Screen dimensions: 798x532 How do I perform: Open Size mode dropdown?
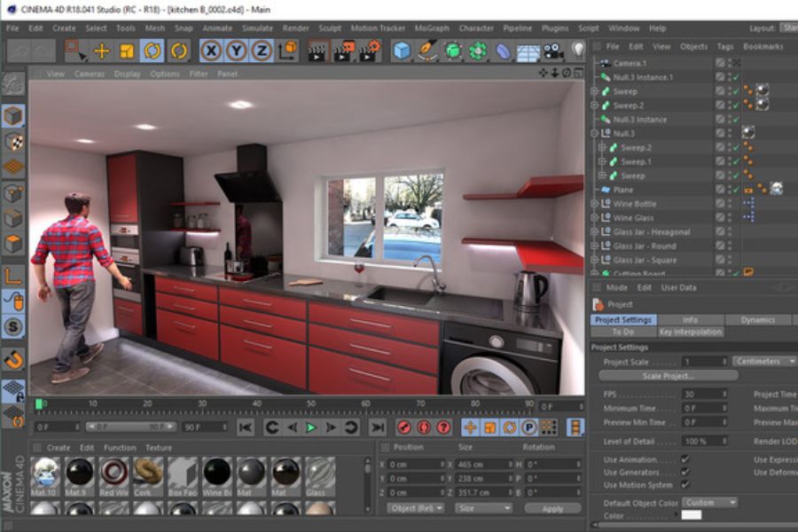483,509
